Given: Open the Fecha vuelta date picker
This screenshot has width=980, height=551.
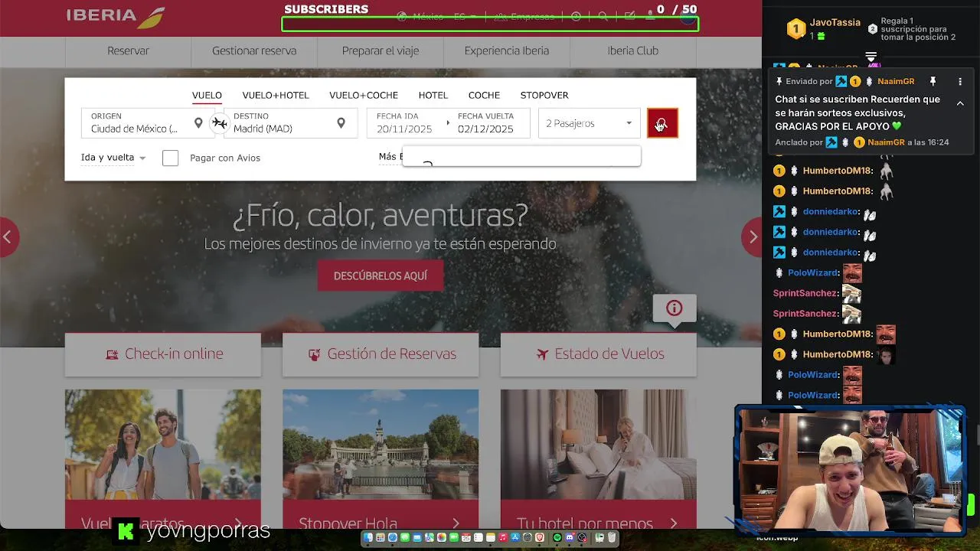Looking at the screenshot, I should 490,123.
